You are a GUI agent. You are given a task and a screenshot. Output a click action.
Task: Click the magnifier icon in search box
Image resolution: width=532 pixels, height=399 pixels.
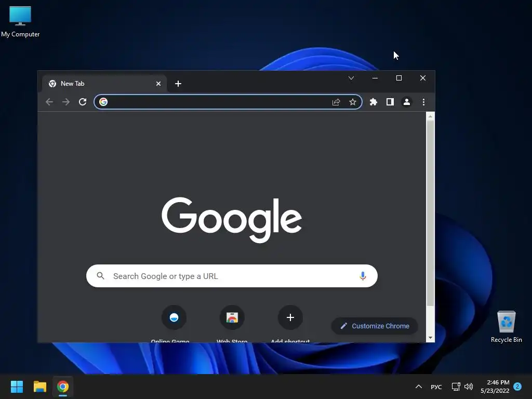pyautogui.click(x=100, y=275)
